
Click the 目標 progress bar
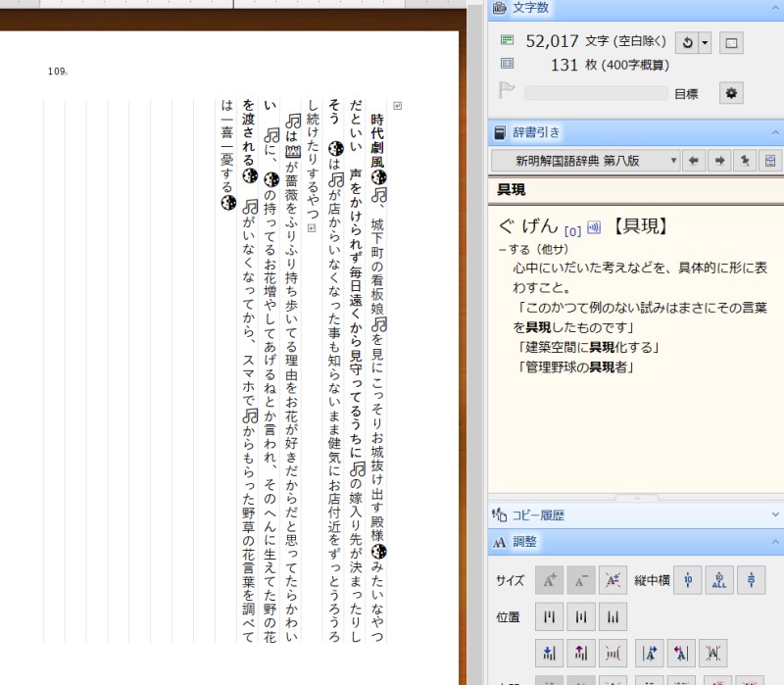click(596, 93)
